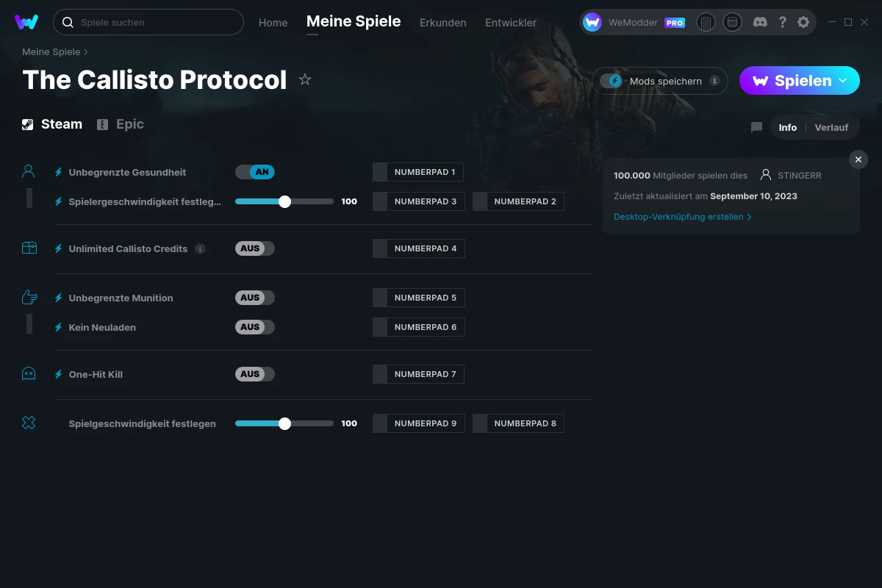The height and width of the screenshot is (588, 882).
Task: Open settings gear icon
Action: (x=803, y=22)
